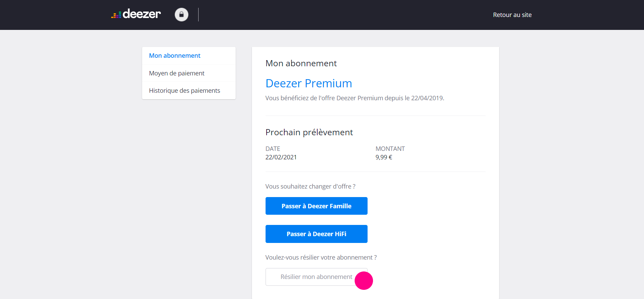Go back via Retour au site link

[x=512, y=15]
